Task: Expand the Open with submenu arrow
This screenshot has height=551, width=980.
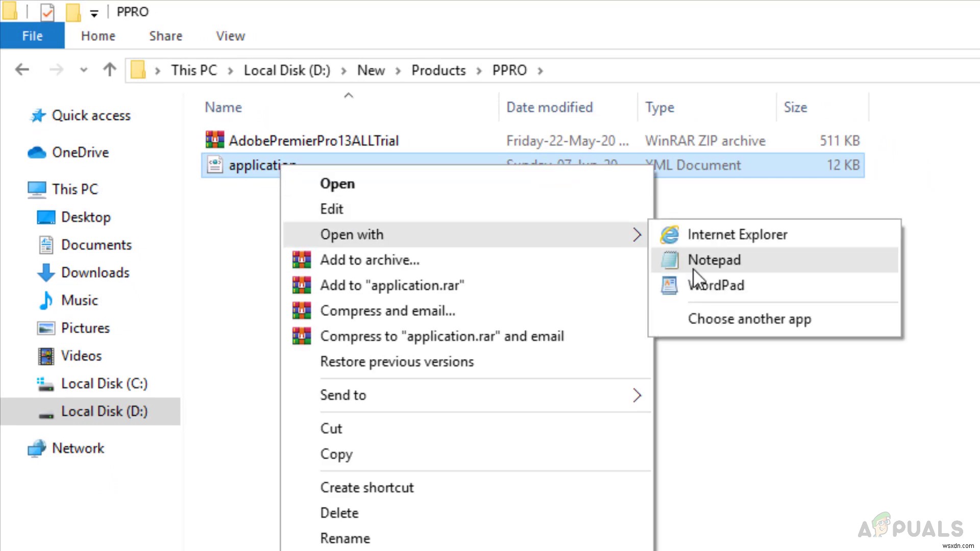Action: (x=636, y=234)
